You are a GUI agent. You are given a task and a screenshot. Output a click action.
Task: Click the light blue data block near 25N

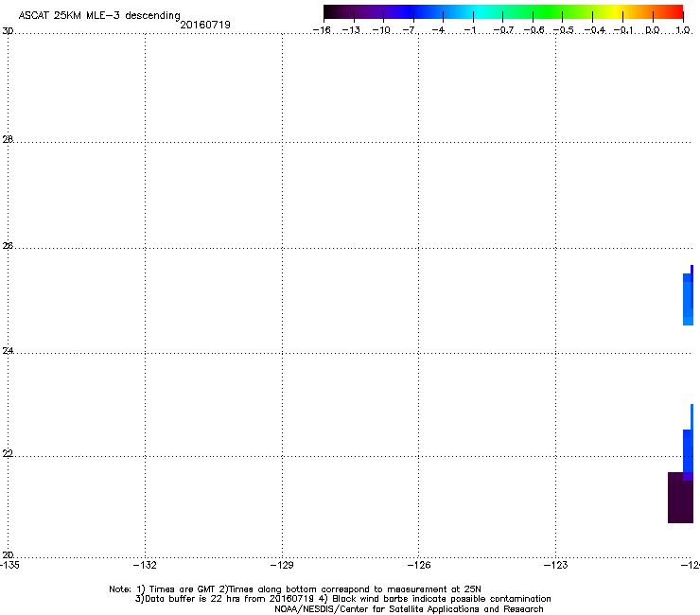pos(688,299)
